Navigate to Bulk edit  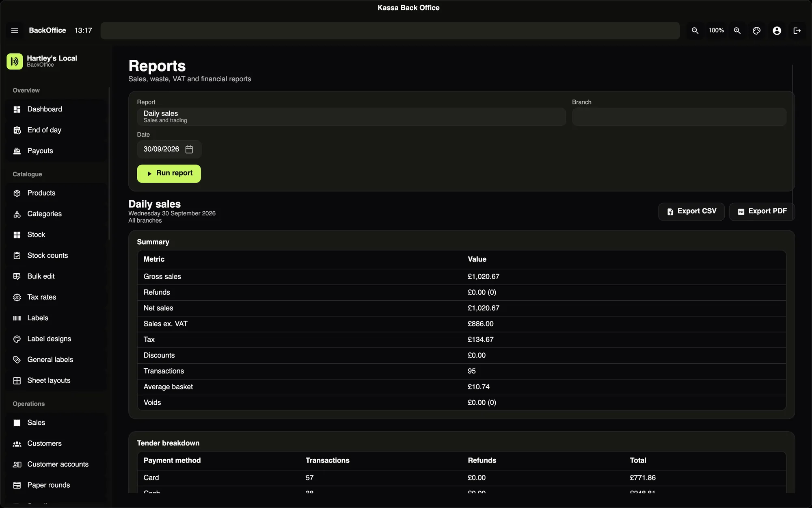56,276
